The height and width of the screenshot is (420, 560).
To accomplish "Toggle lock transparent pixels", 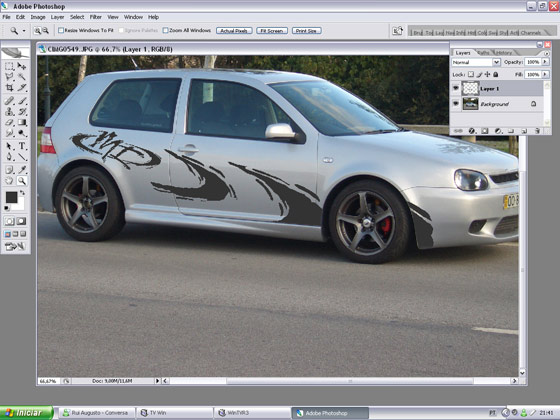I will click(x=471, y=74).
